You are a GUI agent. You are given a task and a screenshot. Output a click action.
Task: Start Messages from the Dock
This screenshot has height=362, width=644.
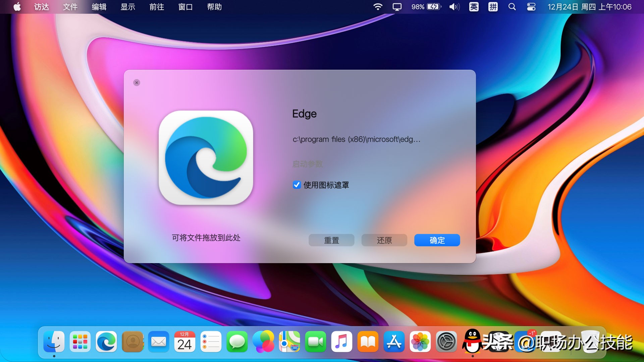[237, 342]
